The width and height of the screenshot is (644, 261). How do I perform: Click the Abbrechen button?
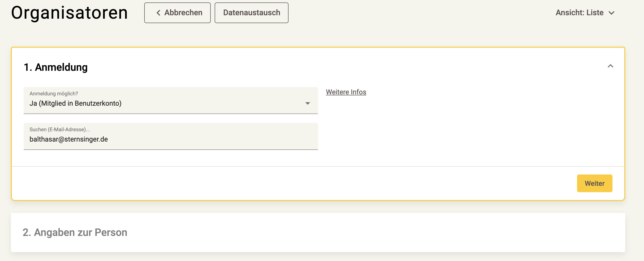[177, 13]
